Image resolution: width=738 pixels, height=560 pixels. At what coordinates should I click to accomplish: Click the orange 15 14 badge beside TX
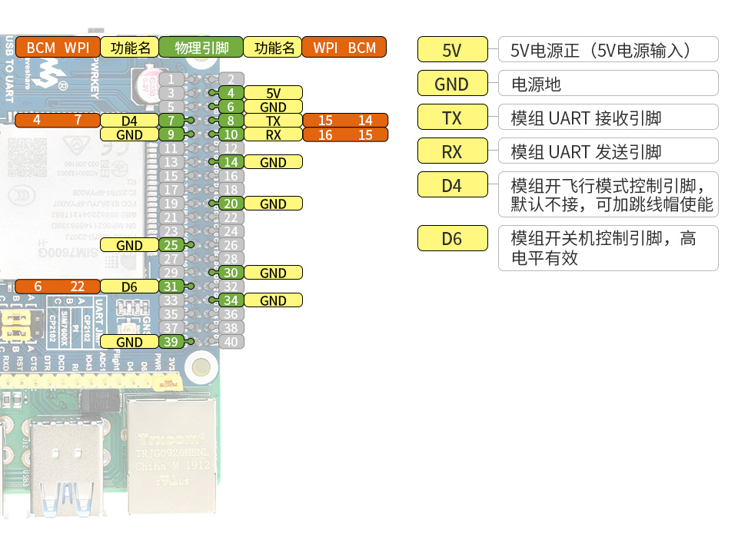click(344, 121)
